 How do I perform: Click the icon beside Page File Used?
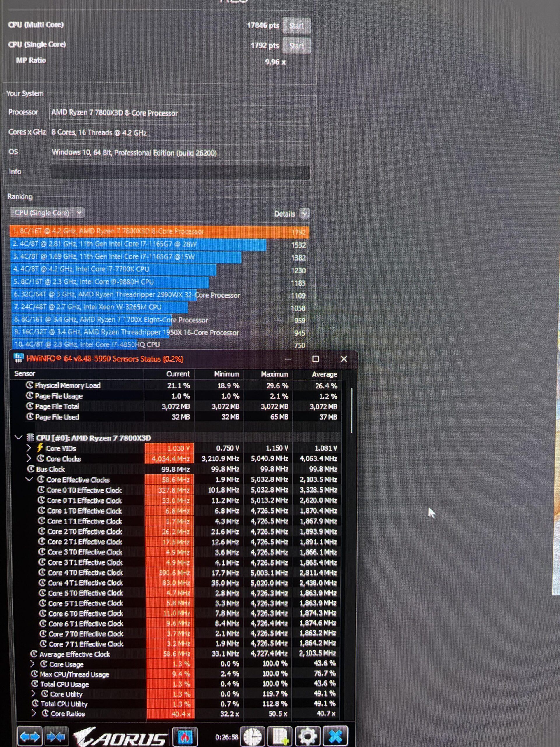(x=29, y=416)
